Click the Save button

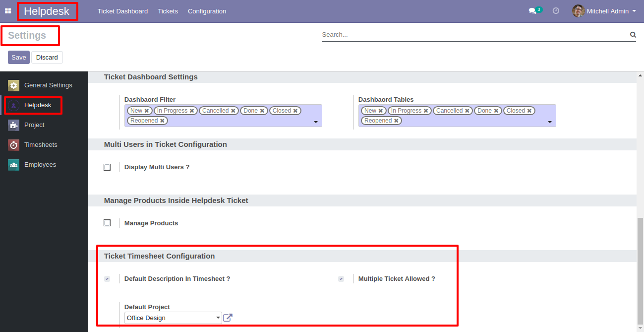click(19, 57)
